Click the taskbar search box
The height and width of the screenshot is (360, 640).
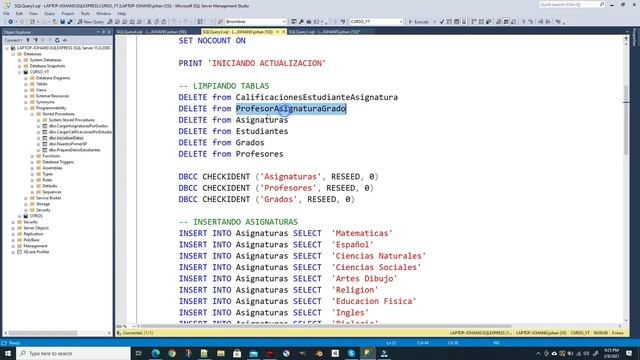(73, 353)
